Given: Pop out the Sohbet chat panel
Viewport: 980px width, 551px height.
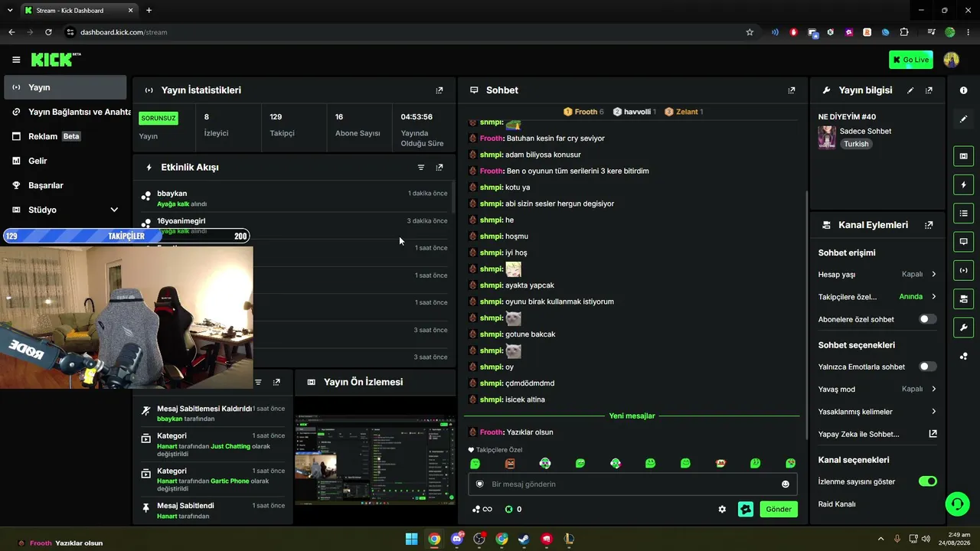Looking at the screenshot, I should point(792,90).
